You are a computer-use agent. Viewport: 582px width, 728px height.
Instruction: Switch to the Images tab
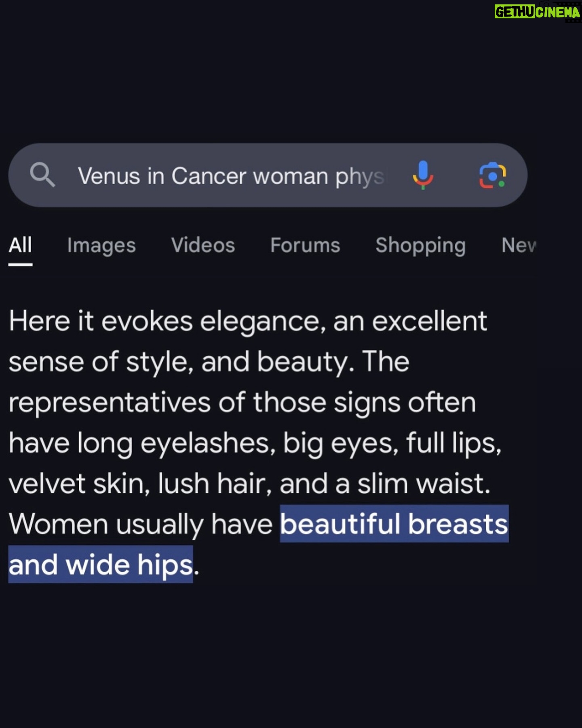coord(101,246)
